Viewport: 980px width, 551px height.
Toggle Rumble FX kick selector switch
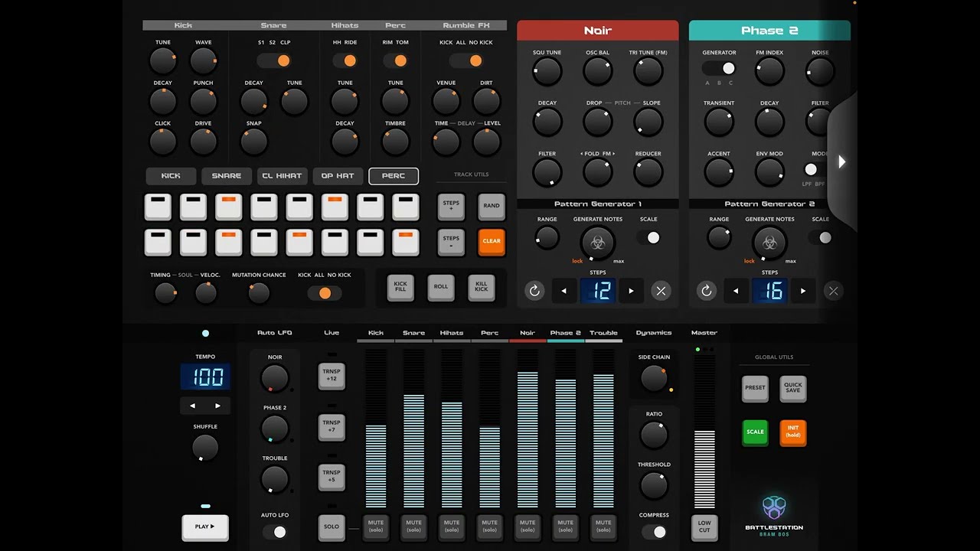465,60
